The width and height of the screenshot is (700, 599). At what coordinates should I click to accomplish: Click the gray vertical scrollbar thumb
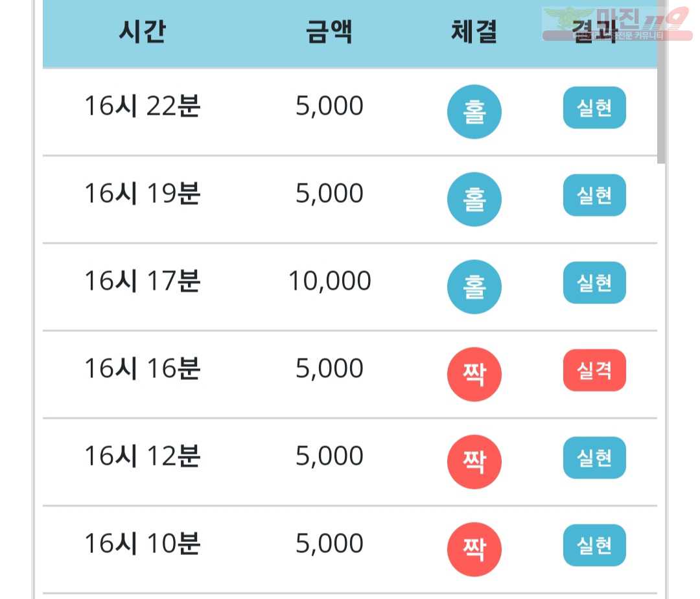[x=661, y=82]
